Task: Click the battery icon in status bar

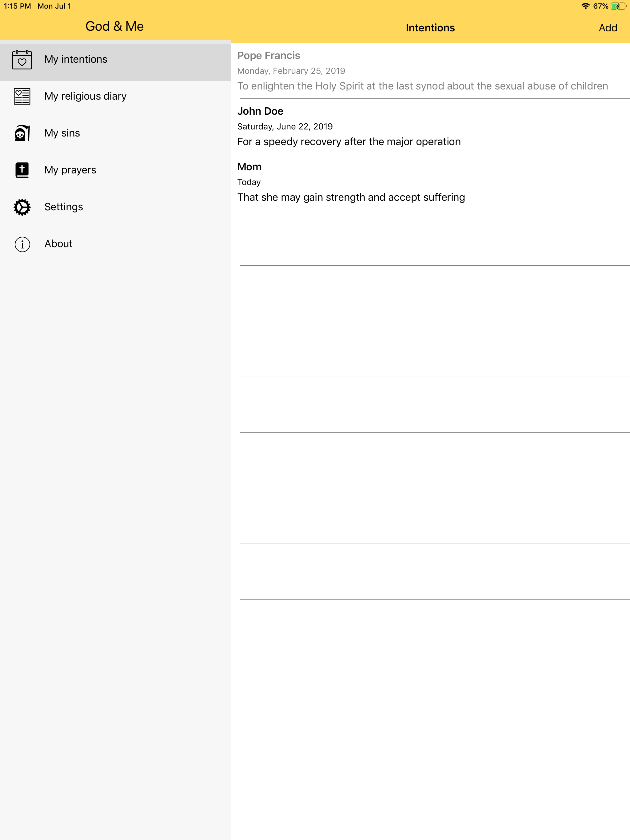Action: [618, 6]
